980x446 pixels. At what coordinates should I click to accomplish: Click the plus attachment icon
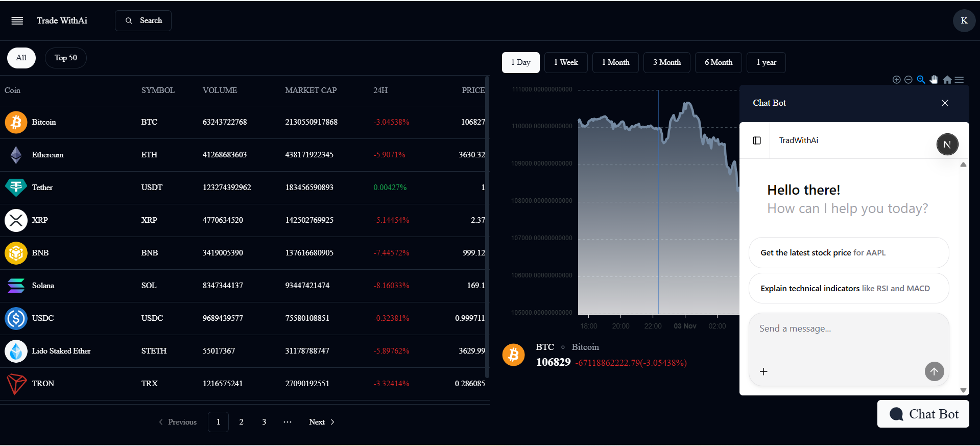coord(763,371)
